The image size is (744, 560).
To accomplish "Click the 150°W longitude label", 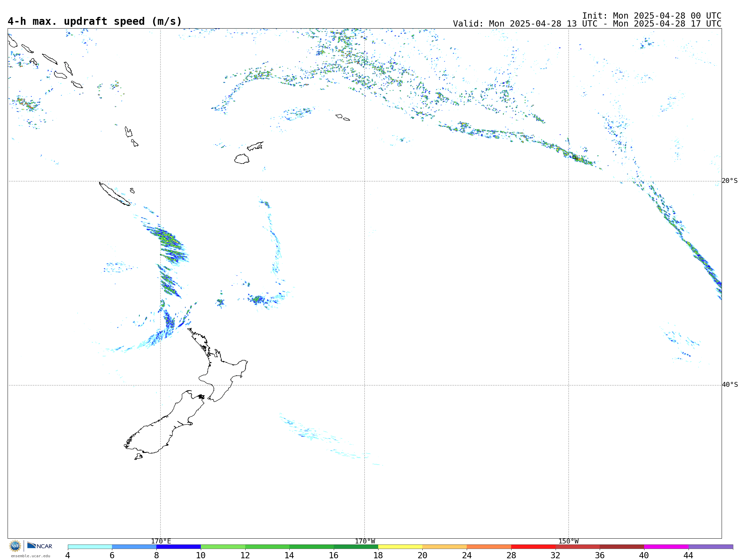I will 568,541.
